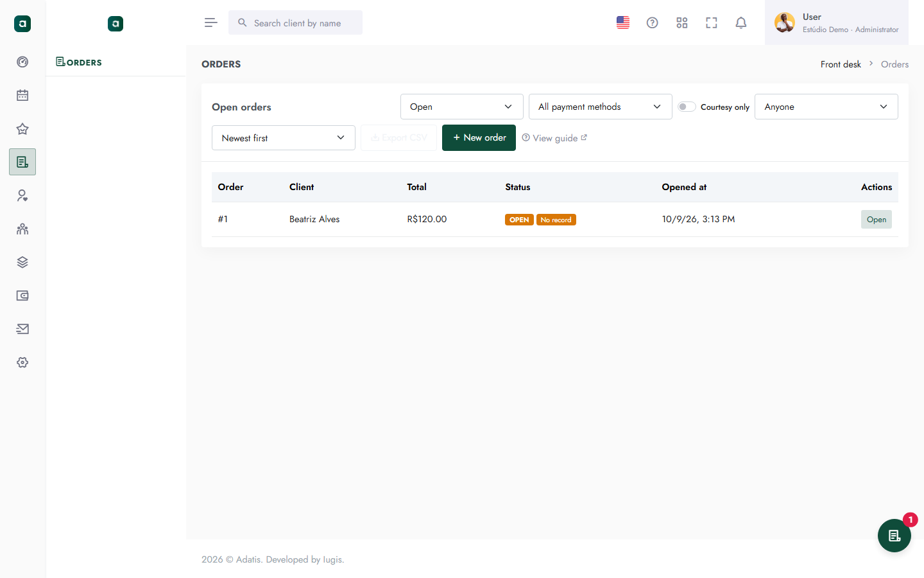Open the User profile menu
The height and width of the screenshot is (578, 924).
coord(837,22)
